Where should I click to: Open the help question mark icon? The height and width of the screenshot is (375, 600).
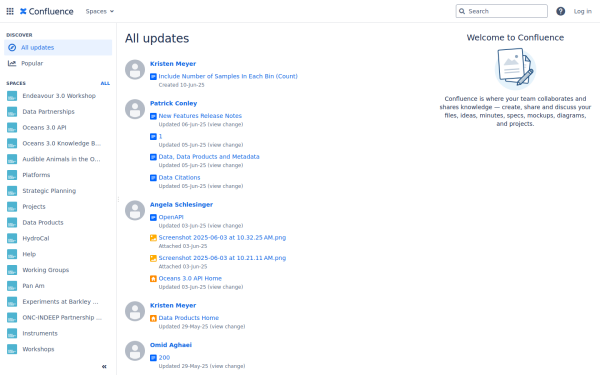click(561, 11)
